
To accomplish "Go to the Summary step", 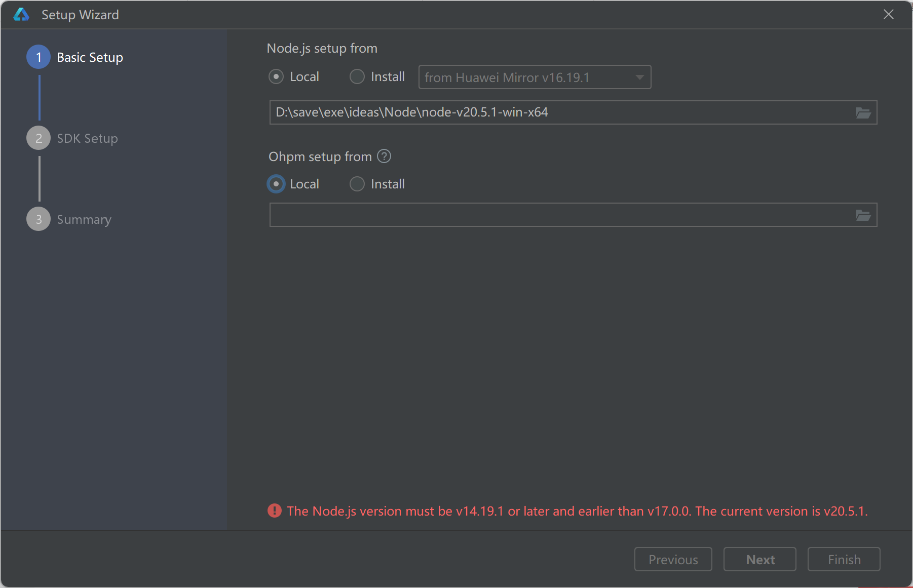I will click(x=84, y=219).
